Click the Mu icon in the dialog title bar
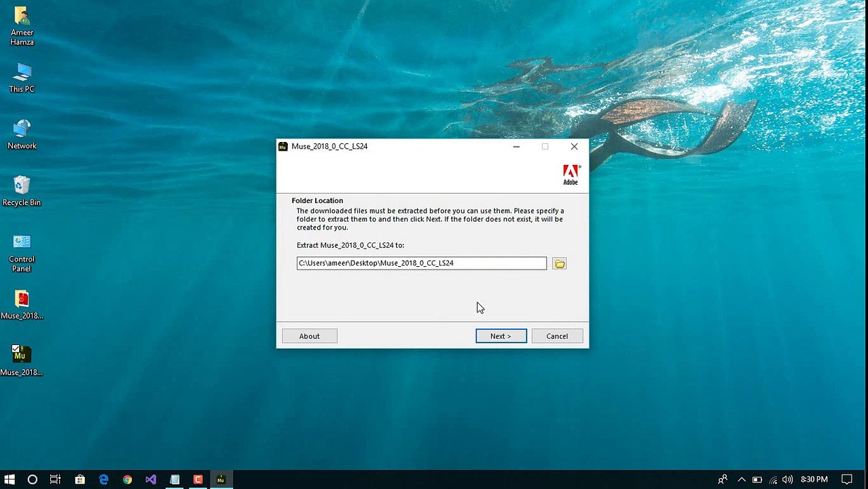Image resolution: width=868 pixels, height=489 pixels. [x=283, y=146]
